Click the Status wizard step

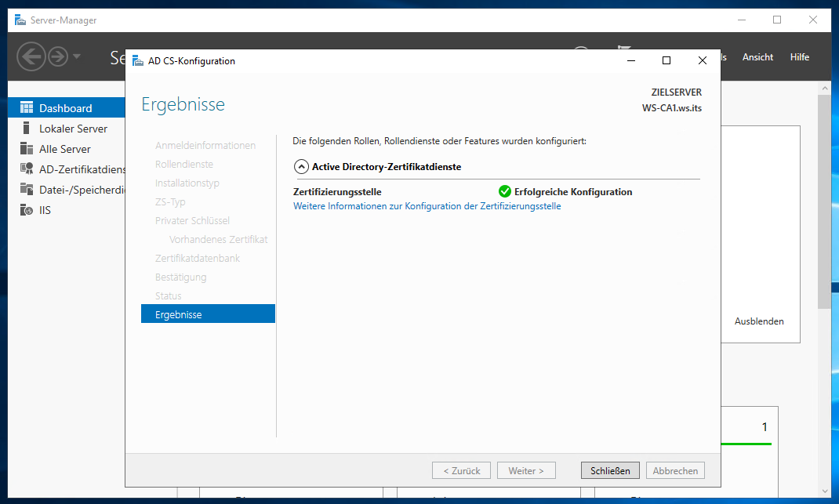[168, 296]
